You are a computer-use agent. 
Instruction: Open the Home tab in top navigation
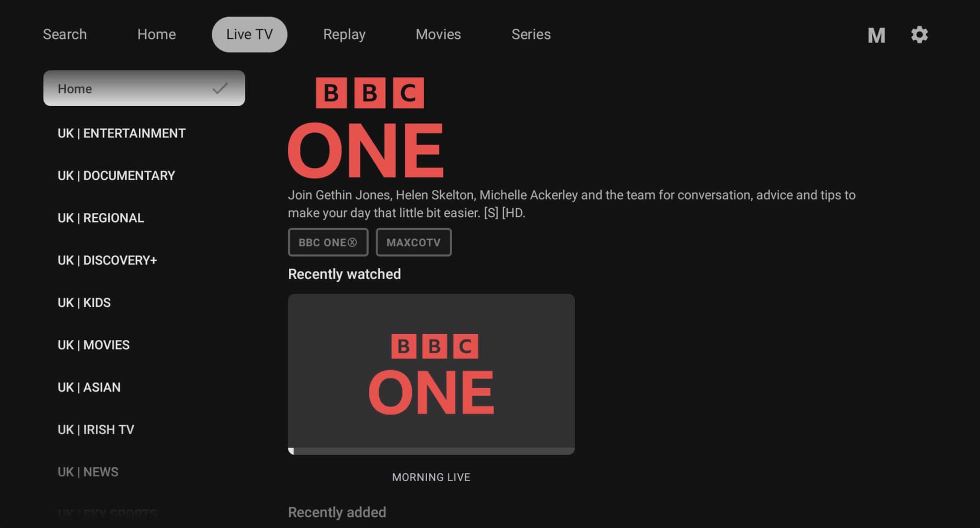[x=156, y=34]
